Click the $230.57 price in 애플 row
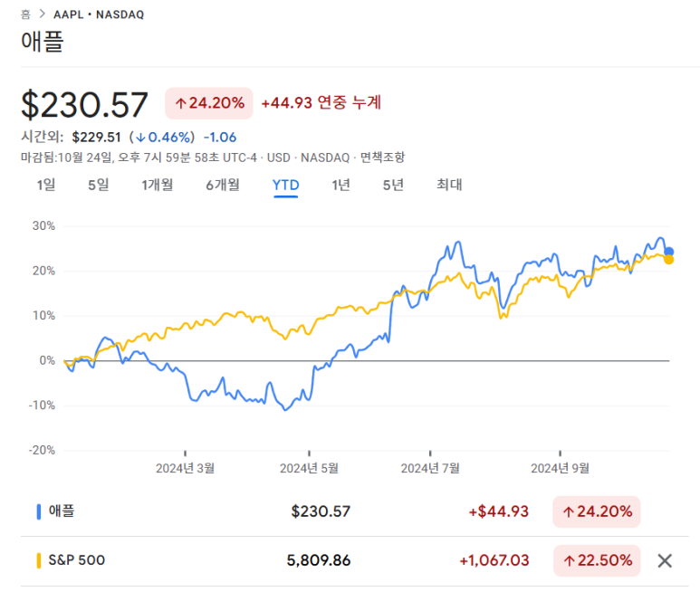Viewport: 700px width, 592px height. (x=321, y=511)
